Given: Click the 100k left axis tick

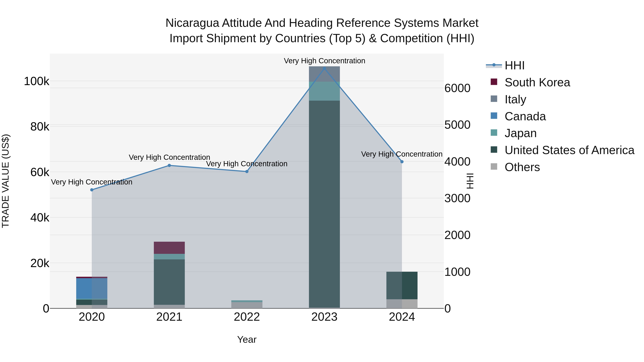Looking at the screenshot, I should (36, 82).
